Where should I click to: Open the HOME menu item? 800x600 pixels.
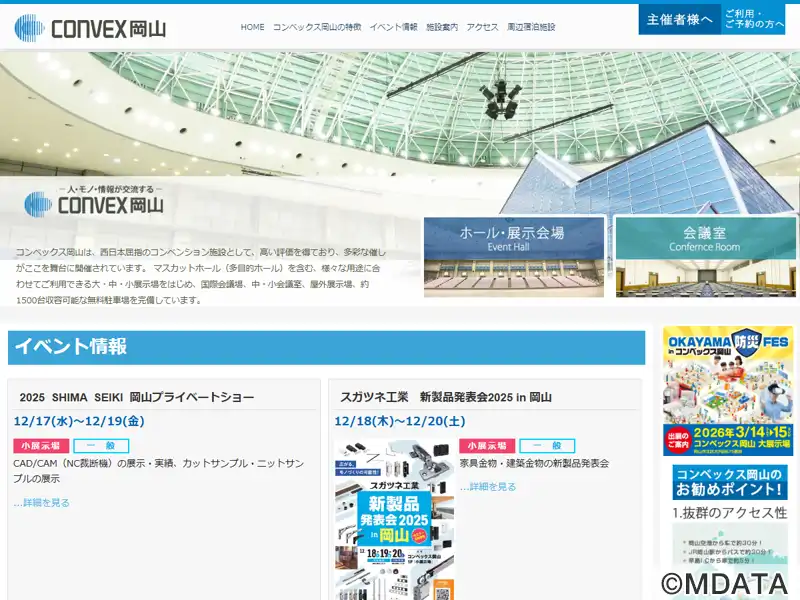tap(253, 27)
